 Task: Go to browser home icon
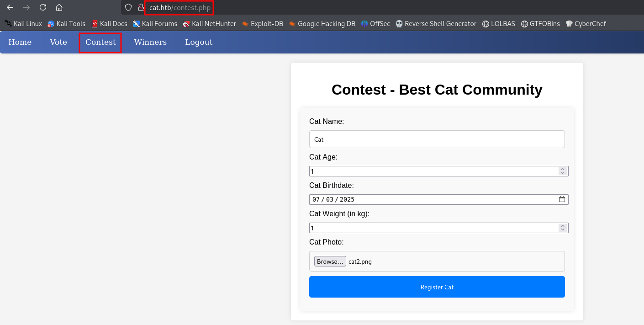click(59, 7)
